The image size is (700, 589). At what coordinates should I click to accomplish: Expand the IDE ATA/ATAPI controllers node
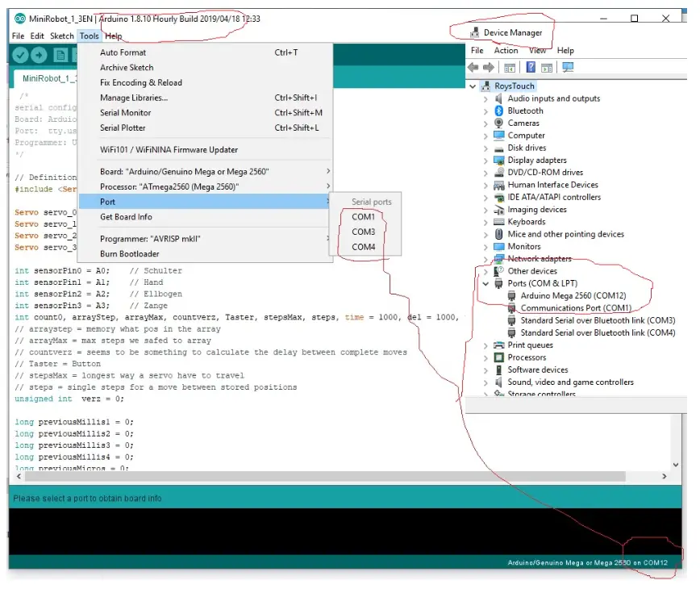point(485,198)
